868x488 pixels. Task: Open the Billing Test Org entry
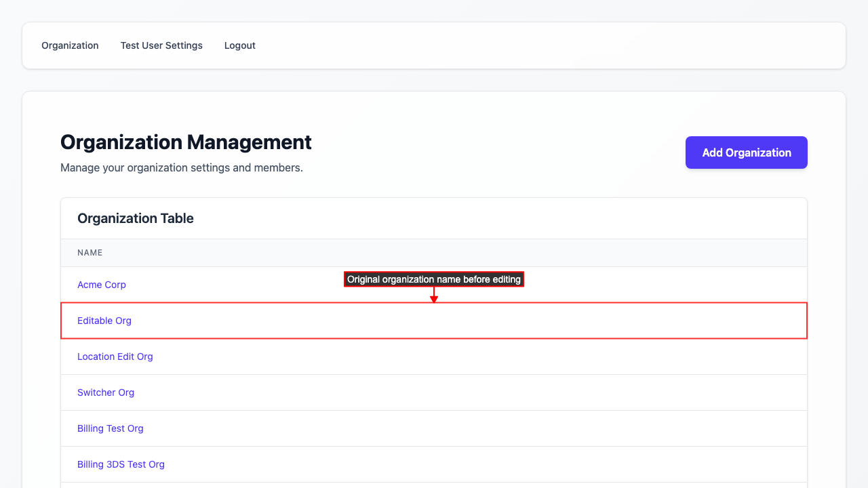(111, 428)
